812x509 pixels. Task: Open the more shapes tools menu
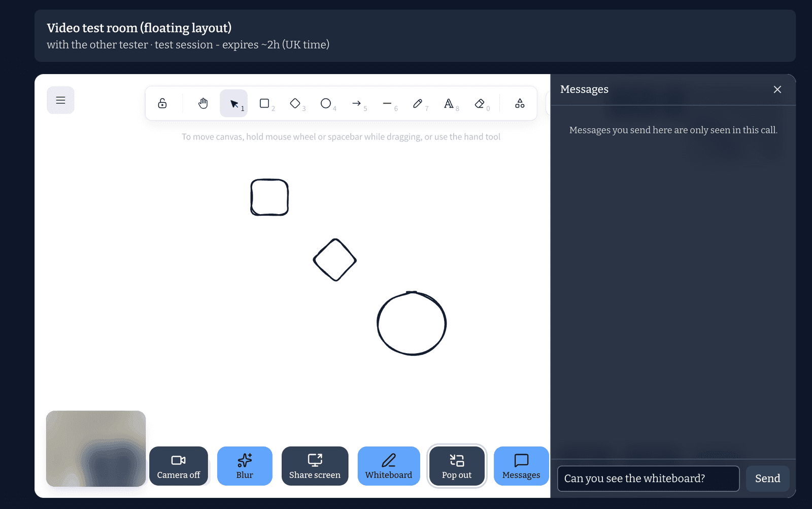520,104
